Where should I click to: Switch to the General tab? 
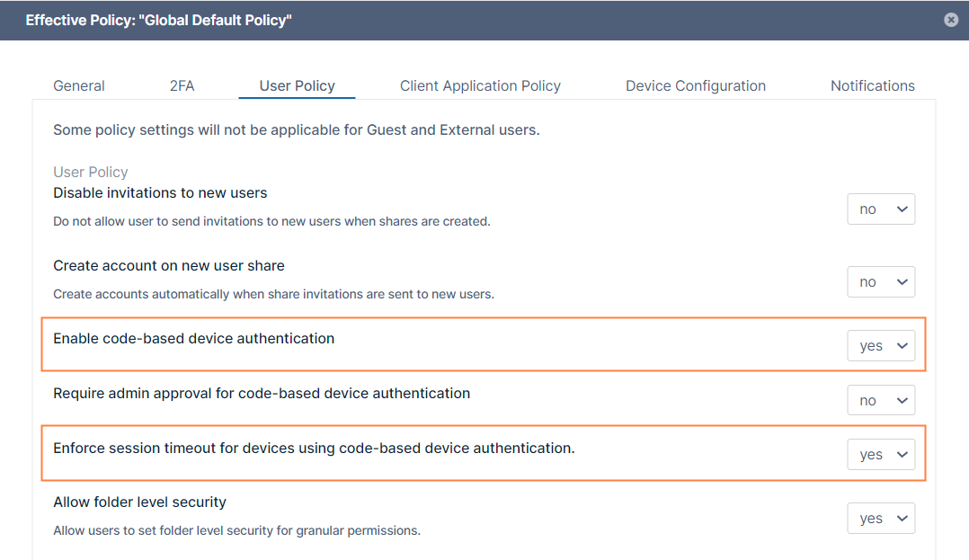79,85
